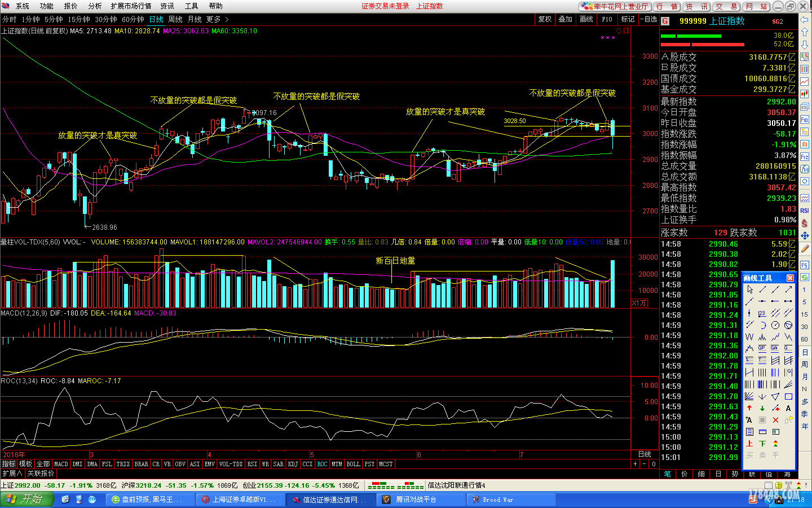Click the 关联报价 button

pyautogui.click(x=41, y=474)
